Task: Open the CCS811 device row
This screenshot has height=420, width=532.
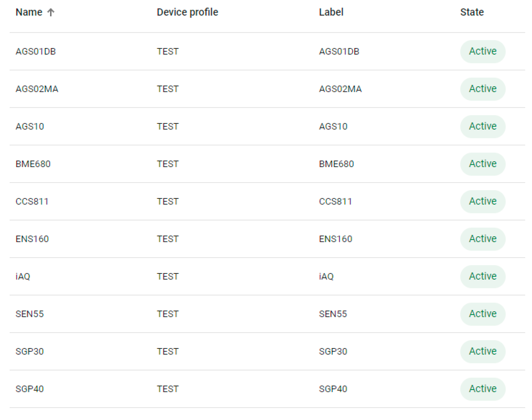Action: click(32, 202)
